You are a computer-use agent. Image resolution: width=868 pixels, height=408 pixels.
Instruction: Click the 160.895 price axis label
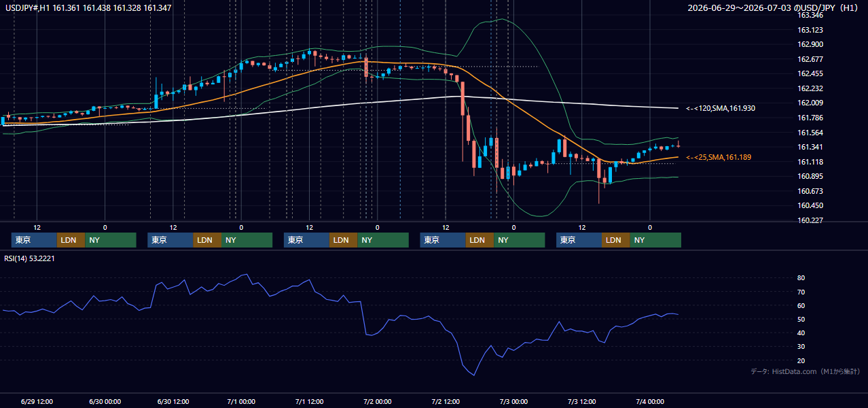(x=810, y=176)
